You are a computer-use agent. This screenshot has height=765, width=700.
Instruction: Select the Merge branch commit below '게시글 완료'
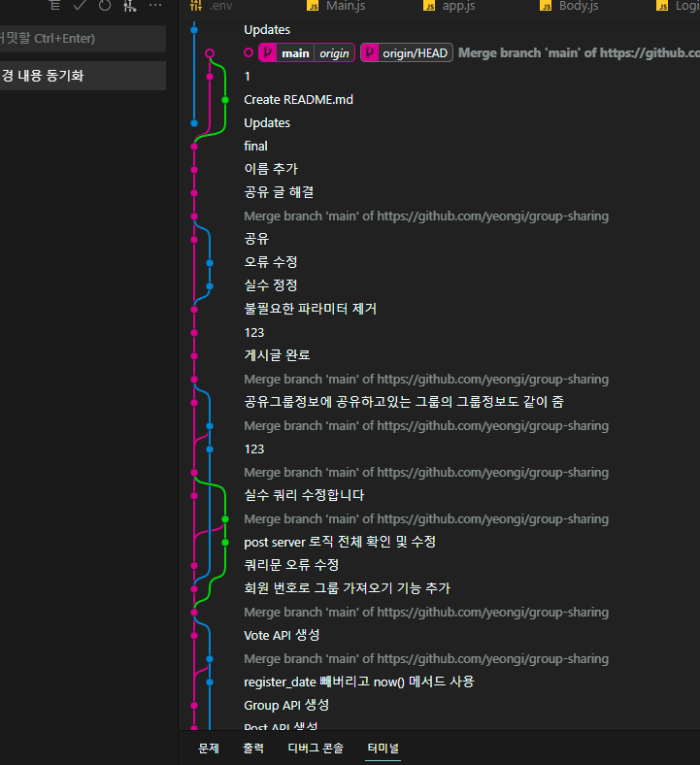click(426, 379)
